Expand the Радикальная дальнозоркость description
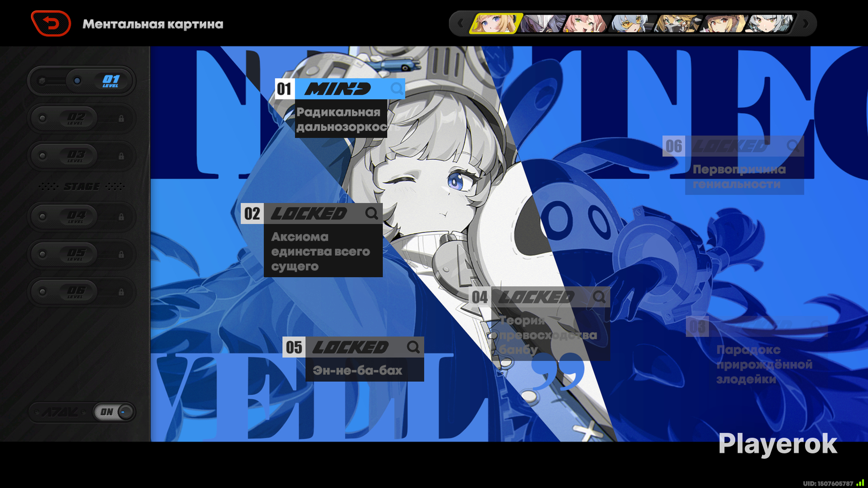This screenshot has width=868, height=488. pos(341,119)
